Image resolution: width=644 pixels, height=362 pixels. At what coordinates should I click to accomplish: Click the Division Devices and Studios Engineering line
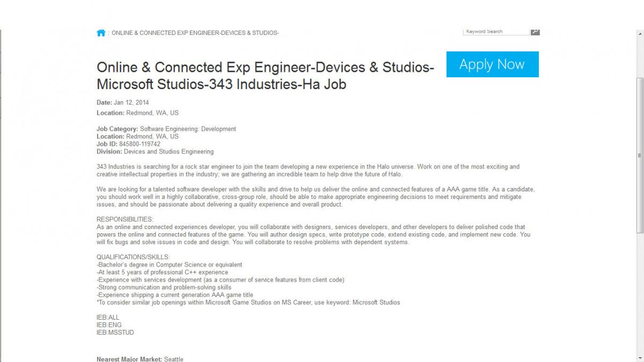(155, 152)
